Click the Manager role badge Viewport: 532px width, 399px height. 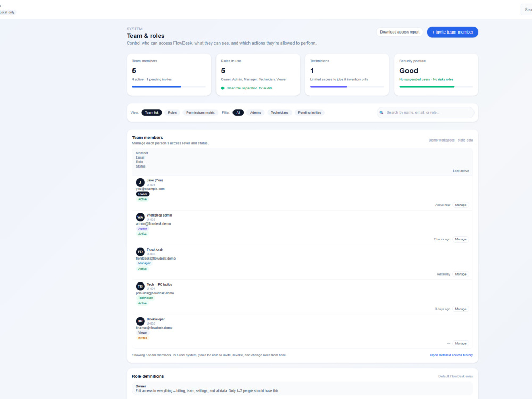coord(144,263)
